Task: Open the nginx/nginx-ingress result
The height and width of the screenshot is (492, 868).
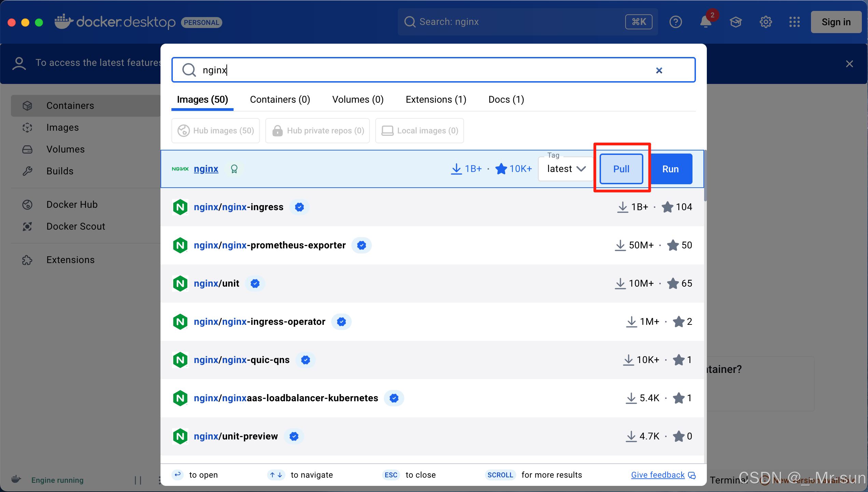Action: click(238, 207)
